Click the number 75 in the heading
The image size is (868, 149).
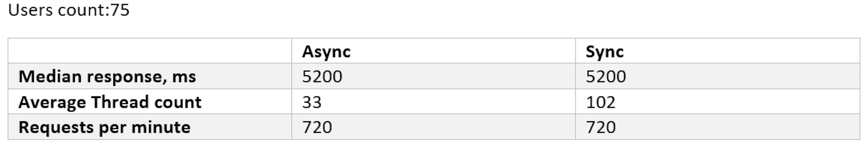[x=120, y=10]
